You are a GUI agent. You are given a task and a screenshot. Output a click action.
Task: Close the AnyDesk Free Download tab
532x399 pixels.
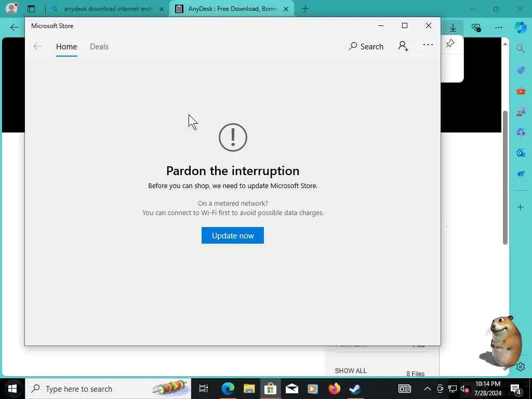coord(286,9)
